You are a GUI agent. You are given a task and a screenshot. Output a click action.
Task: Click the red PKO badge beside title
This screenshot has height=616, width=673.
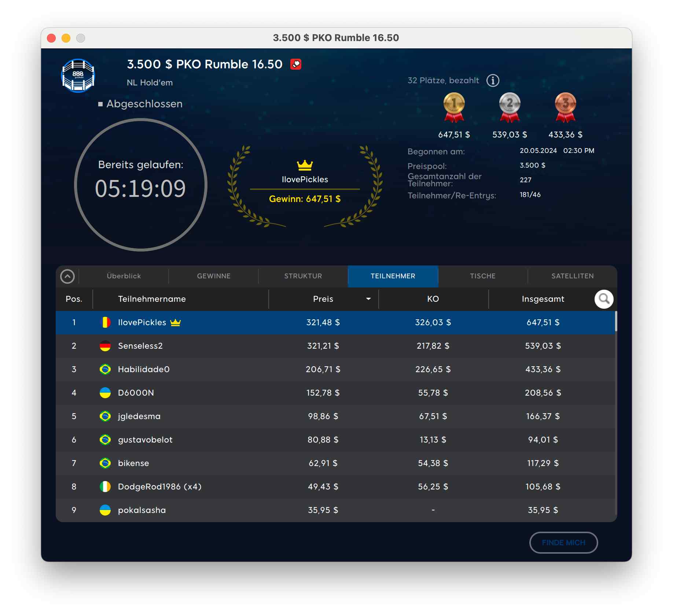tap(295, 65)
